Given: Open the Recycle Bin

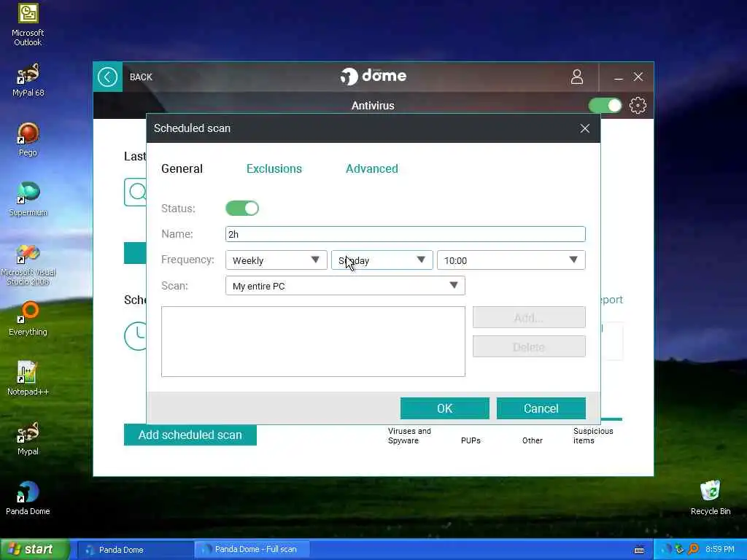Looking at the screenshot, I should pyautogui.click(x=710, y=498).
